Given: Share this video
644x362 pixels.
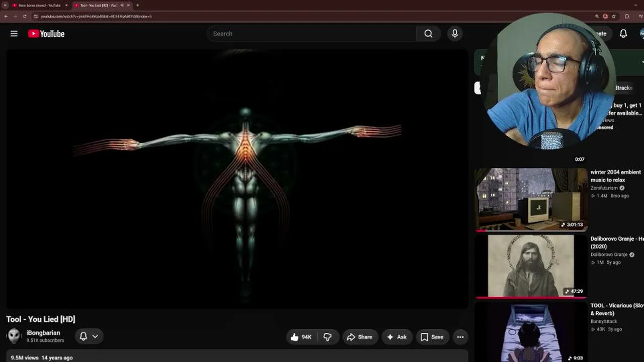Looking at the screenshot, I should pyautogui.click(x=360, y=337).
